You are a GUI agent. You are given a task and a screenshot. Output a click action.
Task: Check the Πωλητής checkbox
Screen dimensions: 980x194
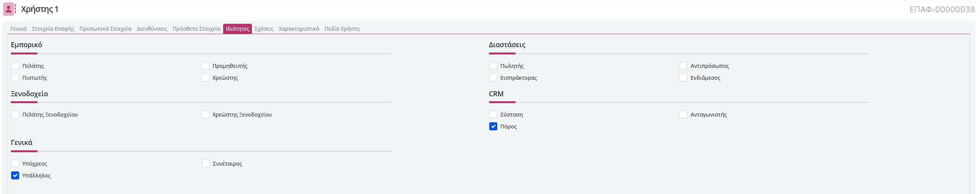click(493, 66)
